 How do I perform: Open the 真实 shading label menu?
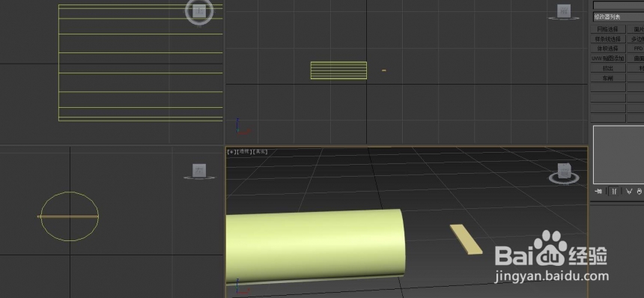261,151
